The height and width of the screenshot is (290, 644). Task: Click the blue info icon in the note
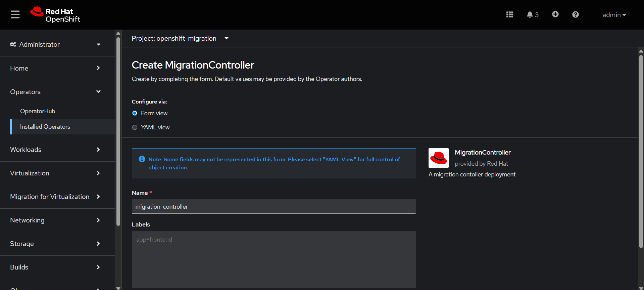142,159
